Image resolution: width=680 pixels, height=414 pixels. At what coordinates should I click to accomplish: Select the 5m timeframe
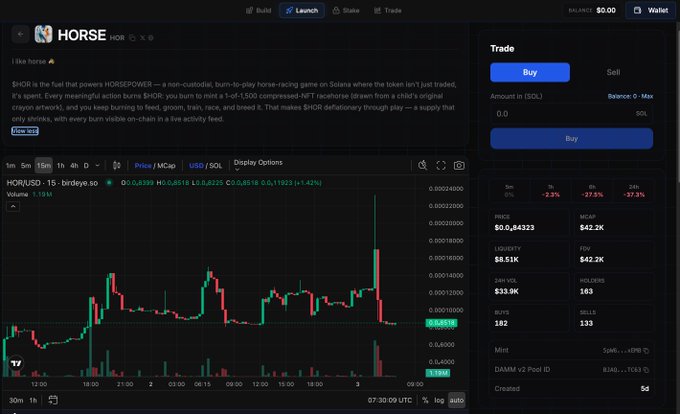pos(26,166)
